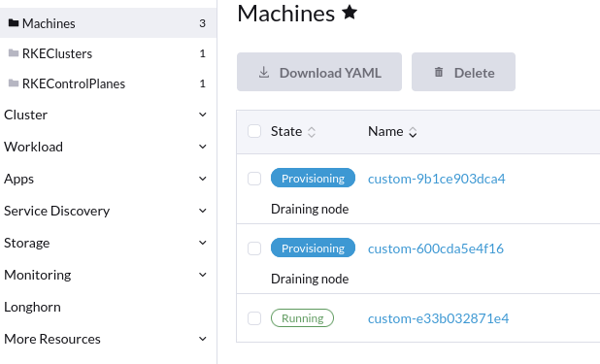This screenshot has width=600, height=364.
Task: Check the box for custom-e33b032871e4
Action: pyautogui.click(x=254, y=318)
